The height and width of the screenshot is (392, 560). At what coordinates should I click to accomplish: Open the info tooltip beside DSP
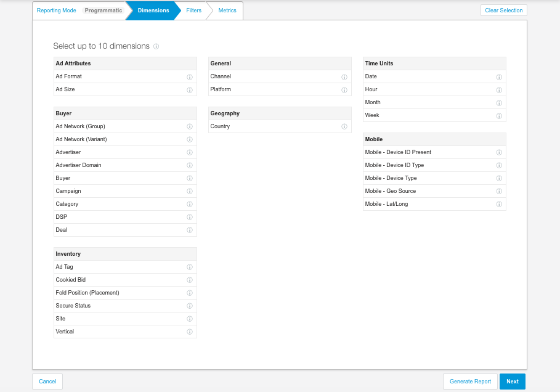click(189, 217)
